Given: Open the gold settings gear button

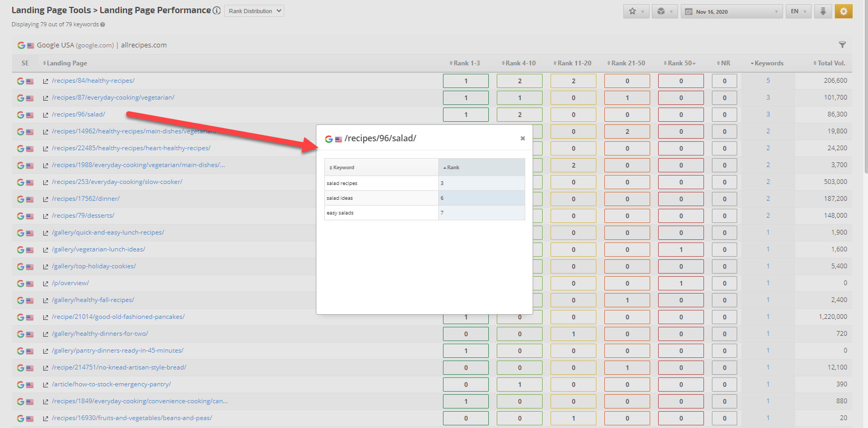Looking at the screenshot, I should (x=843, y=11).
